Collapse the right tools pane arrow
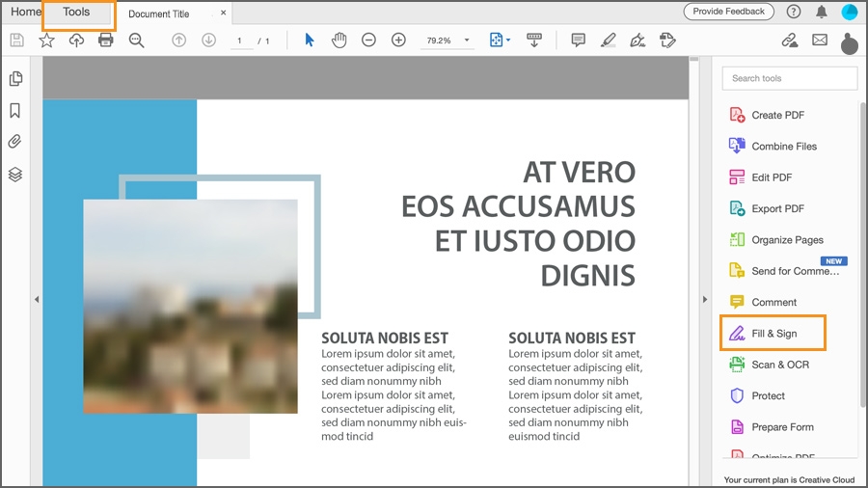 click(x=705, y=299)
